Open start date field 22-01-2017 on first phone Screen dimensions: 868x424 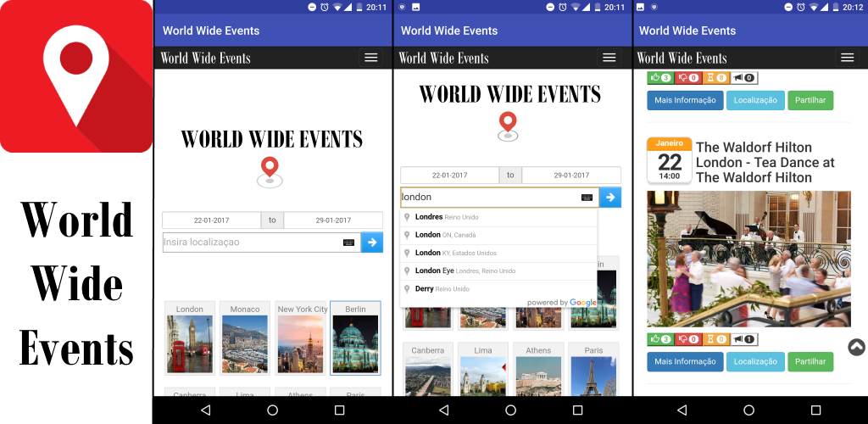pos(211,220)
